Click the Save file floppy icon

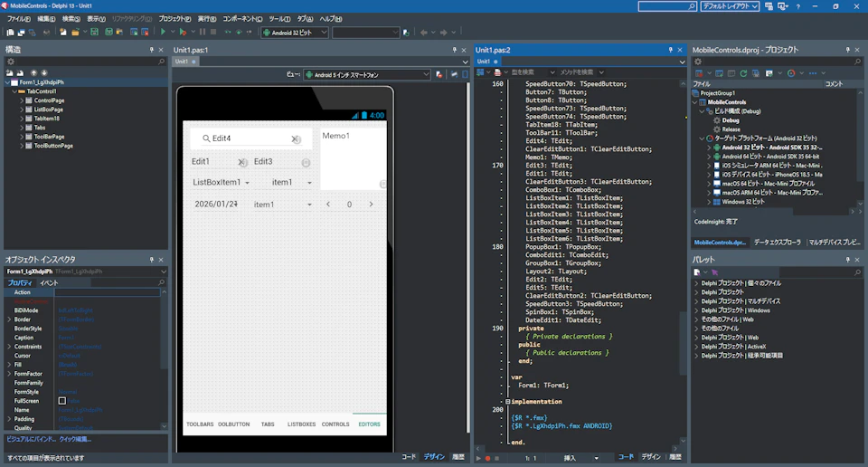[x=95, y=33]
